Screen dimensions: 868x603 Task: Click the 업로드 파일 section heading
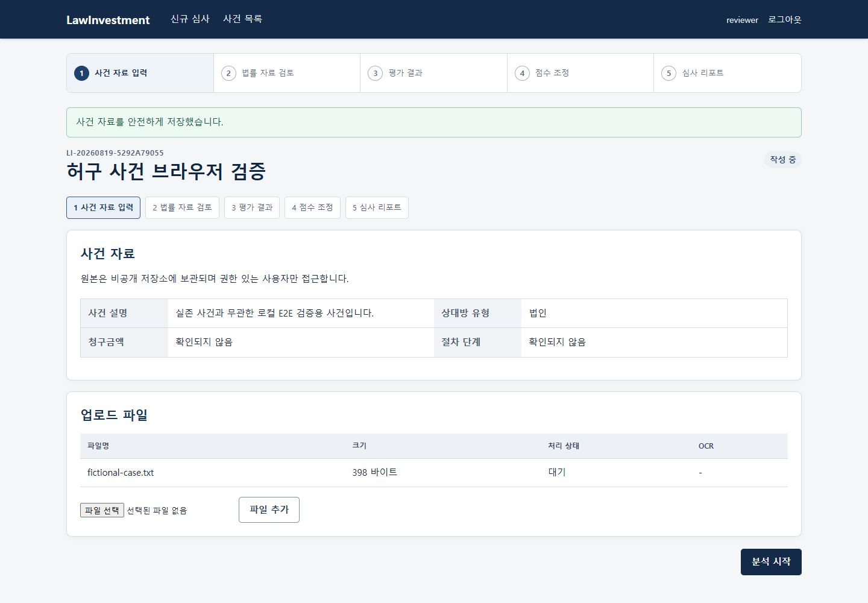tap(114, 415)
